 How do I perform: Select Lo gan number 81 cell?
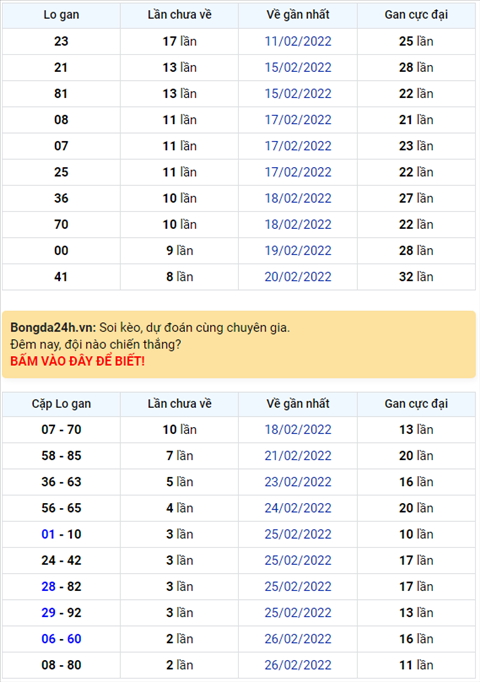pos(61,94)
